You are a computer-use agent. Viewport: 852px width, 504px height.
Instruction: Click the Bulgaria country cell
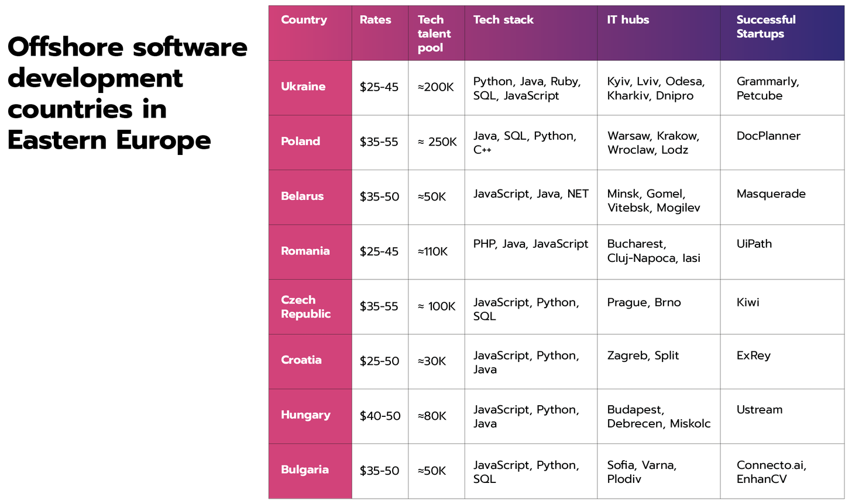point(304,470)
